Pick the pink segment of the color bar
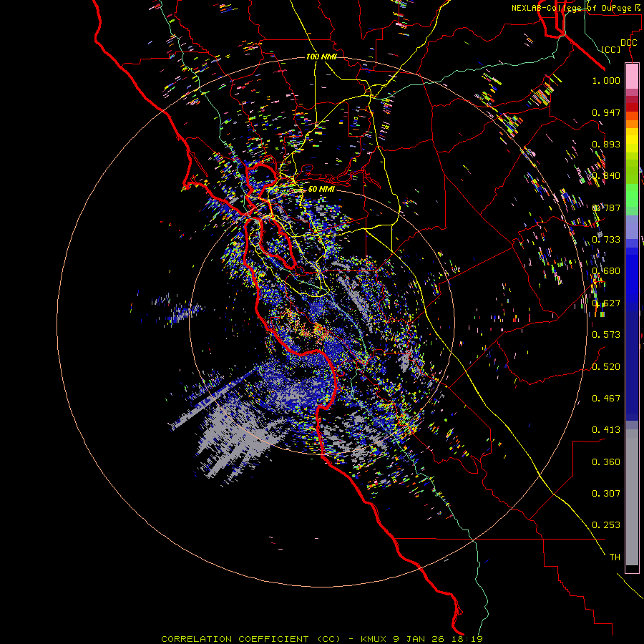The width and height of the screenshot is (644, 644). click(632, 76)
